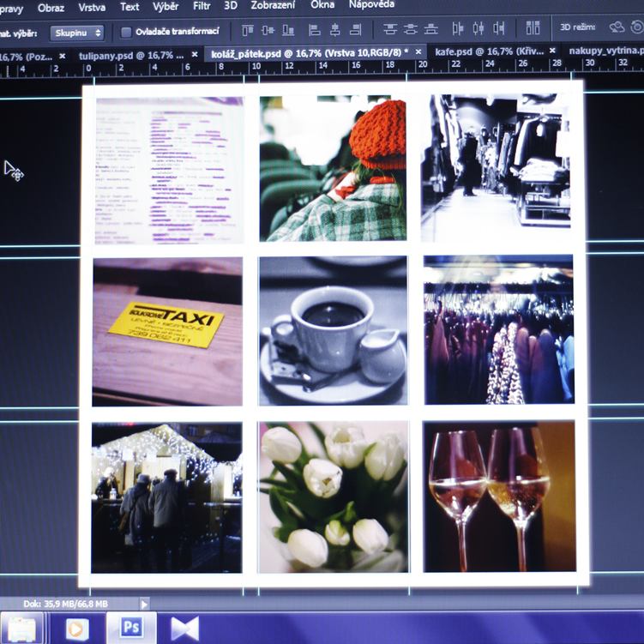
Task: Open the Skupinu auto-select dropdown
Action: point(76,33)
